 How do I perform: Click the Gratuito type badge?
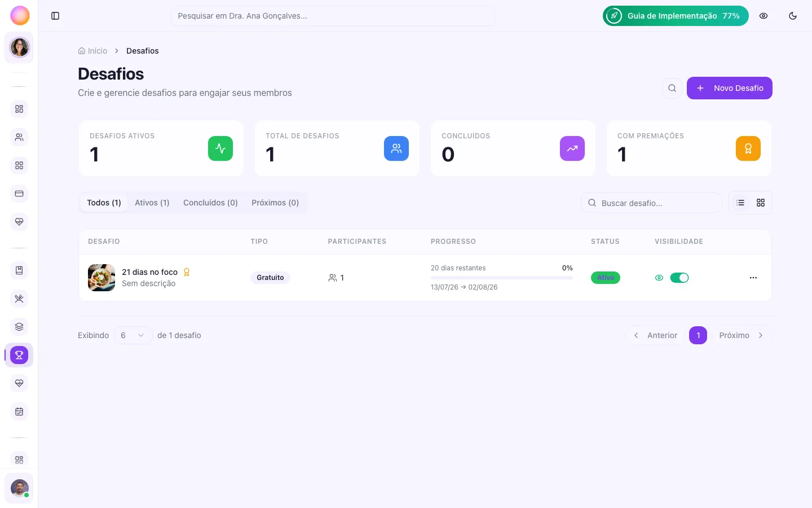click(x=270, y=278)
